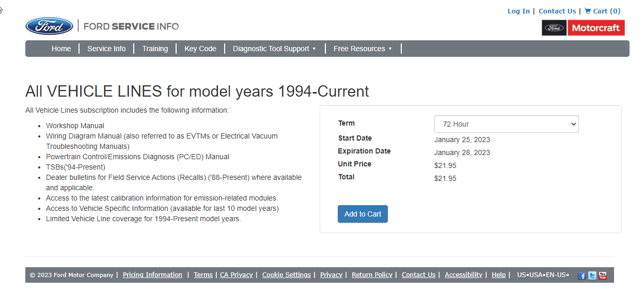Click the All VEHICLE LINES heading
644x307 pixels.
click(x=197, y=91)
